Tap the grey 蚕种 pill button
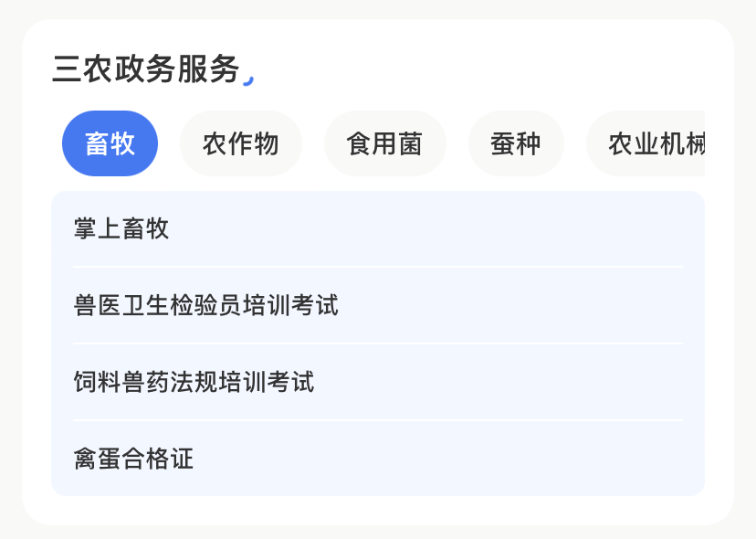The height and width of the screenshot is (539, 756). [516, 143]
